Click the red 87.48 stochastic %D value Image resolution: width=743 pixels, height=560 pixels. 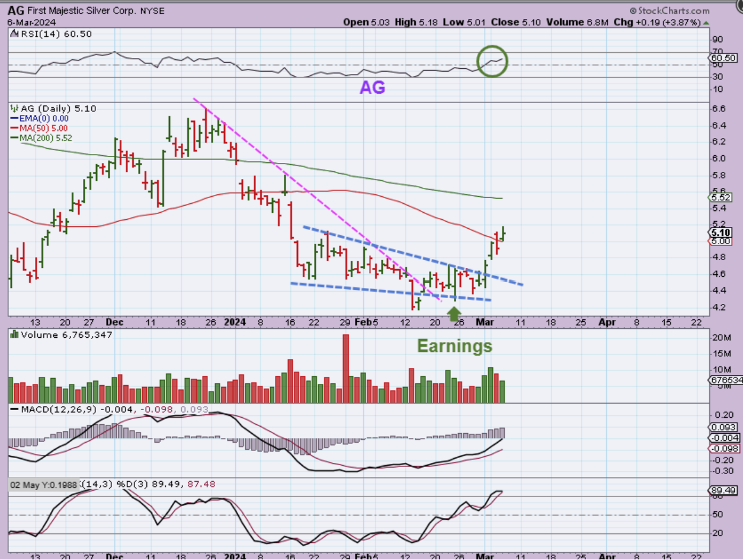pos(201,484)
